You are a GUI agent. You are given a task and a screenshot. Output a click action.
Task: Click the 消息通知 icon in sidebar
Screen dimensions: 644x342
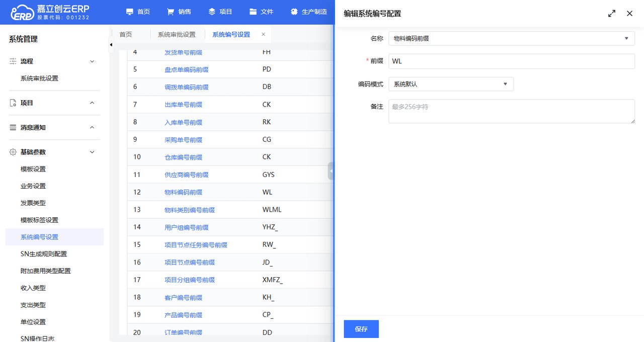(13, 127)
